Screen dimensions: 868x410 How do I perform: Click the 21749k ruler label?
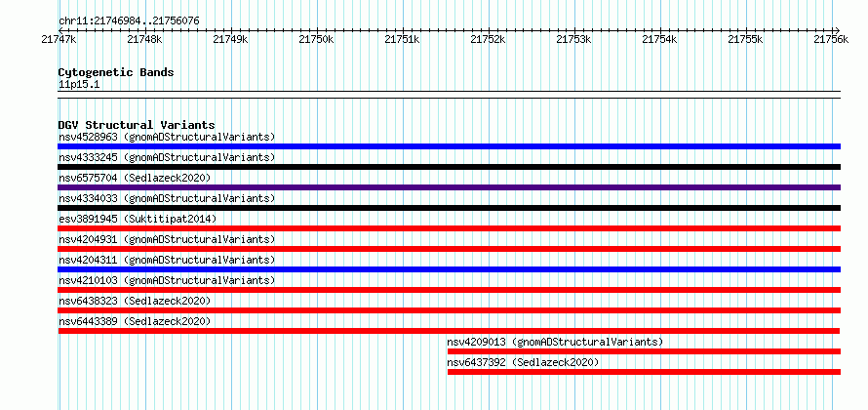tap(230, 39)
